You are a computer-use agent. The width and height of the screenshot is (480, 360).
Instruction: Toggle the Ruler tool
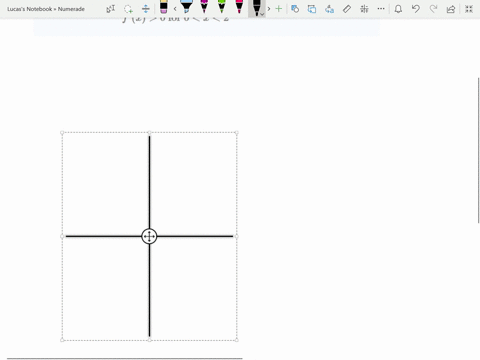[x=347, y=9]
